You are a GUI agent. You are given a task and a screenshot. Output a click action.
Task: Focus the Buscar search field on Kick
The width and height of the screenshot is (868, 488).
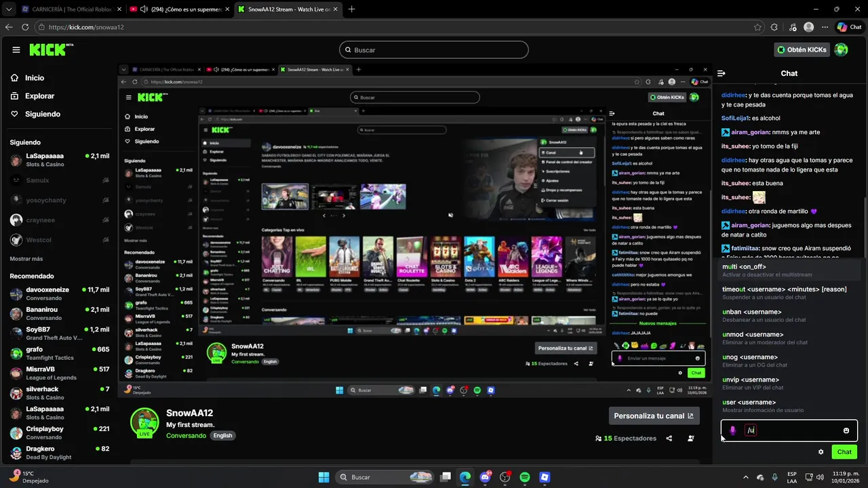pyautogui.click(x=434, y=49)
